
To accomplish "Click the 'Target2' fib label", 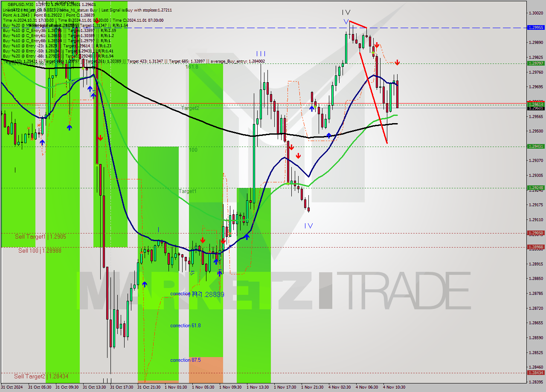I will coord(190,108).
